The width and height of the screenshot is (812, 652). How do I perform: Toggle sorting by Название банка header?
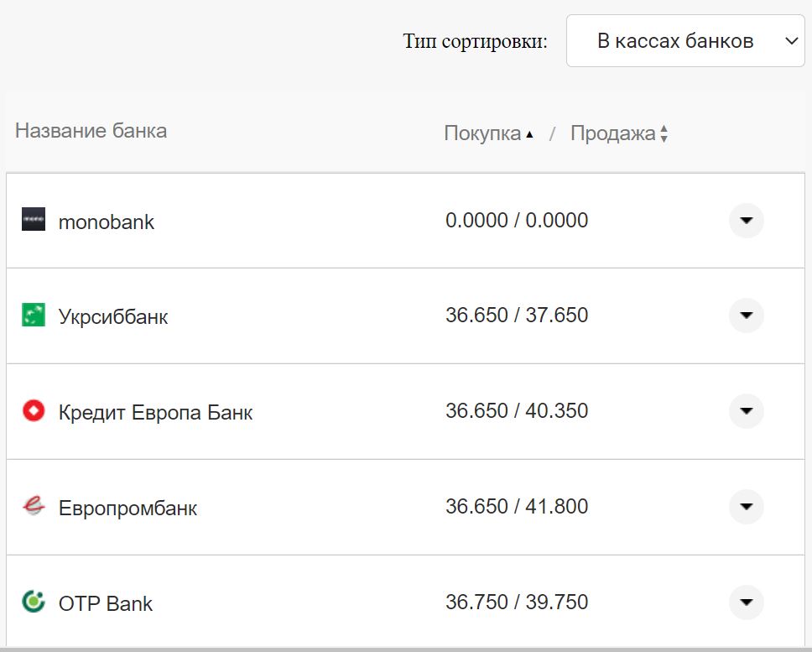(91, 131)
